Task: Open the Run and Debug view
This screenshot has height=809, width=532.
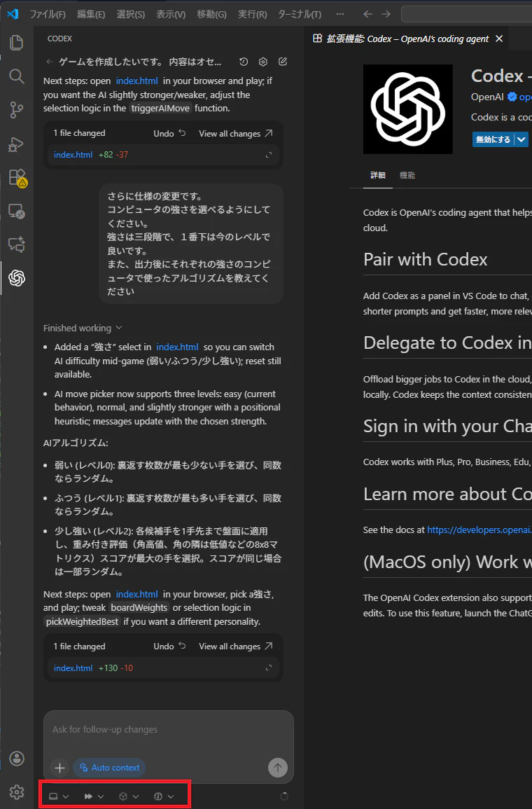Action: (17, 144)
